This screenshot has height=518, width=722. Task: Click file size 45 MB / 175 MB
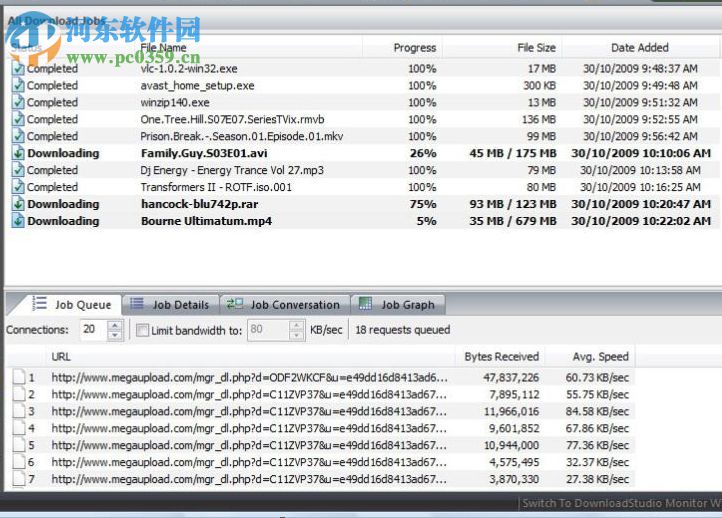(x=513, y=153)
